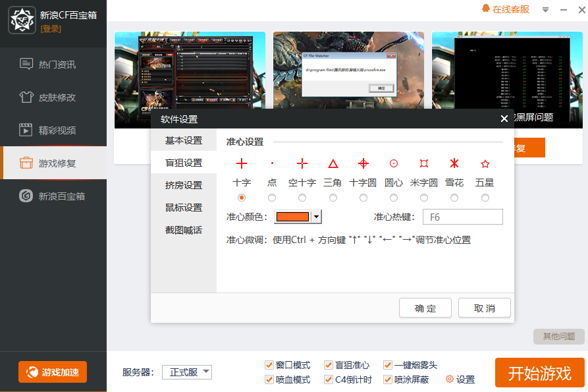Click the 新浪CF百宝箱 skull logo
This screenshot has height=392, width=588.
tap(22, 19)
